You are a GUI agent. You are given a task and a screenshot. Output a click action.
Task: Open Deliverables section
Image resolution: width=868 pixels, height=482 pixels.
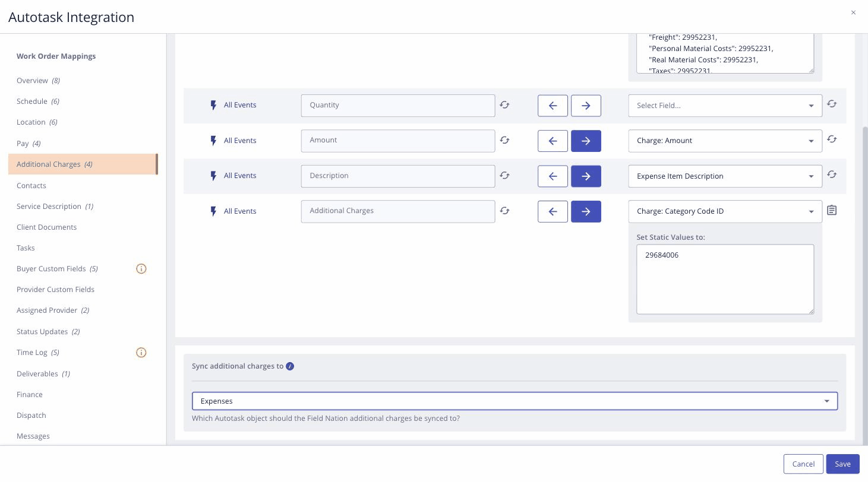(43, 374)
